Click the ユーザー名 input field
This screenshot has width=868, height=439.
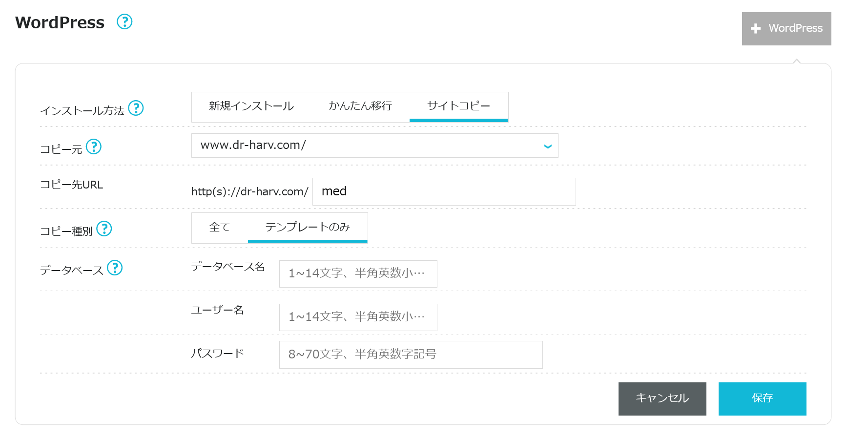pos(358,317)
